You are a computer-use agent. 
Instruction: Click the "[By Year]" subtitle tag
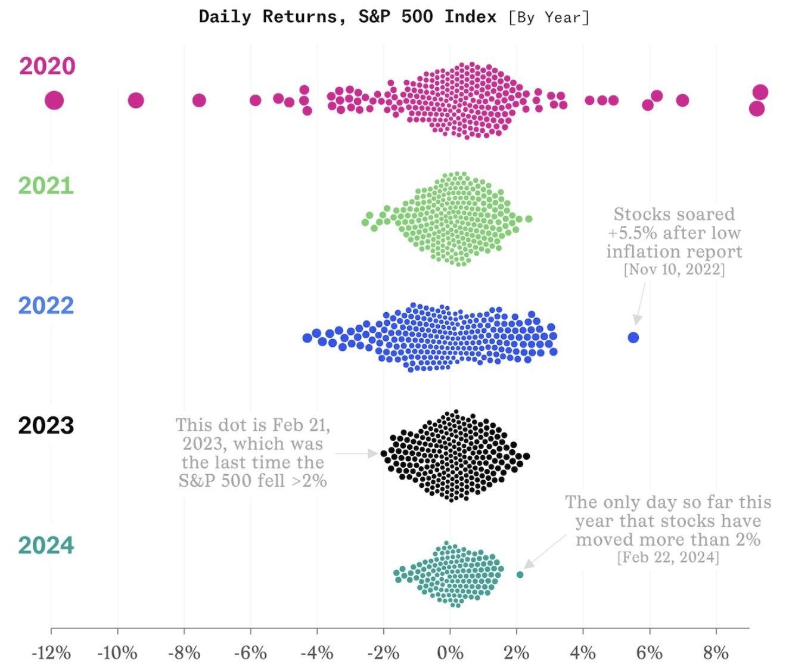click(549, 17)
